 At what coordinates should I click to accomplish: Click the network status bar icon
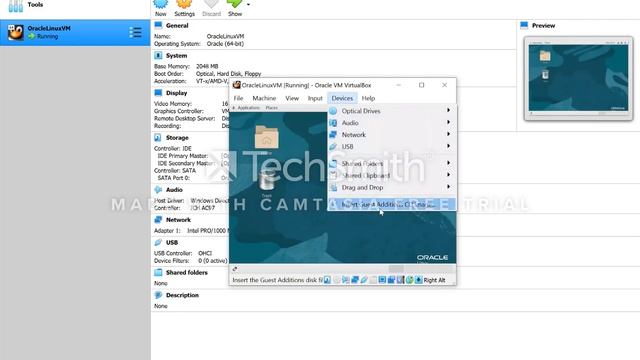click(x=355, y=280)
